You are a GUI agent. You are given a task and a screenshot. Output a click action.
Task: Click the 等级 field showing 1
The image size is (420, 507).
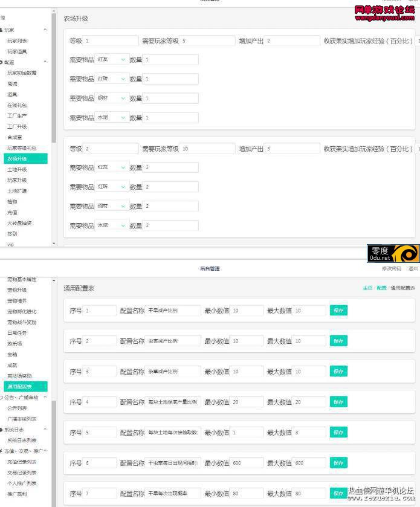click(x=111, y=40)
